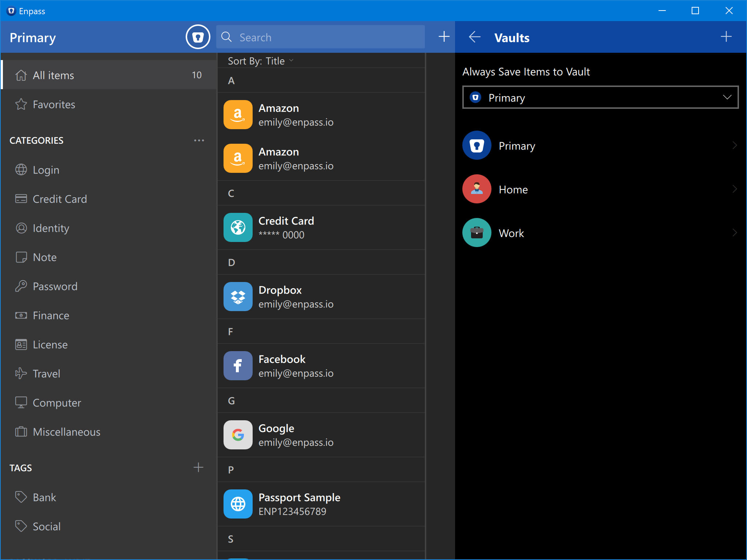Click the Home vault name
The height and width of the screenshot is (560, 747).
pos(513,190)
